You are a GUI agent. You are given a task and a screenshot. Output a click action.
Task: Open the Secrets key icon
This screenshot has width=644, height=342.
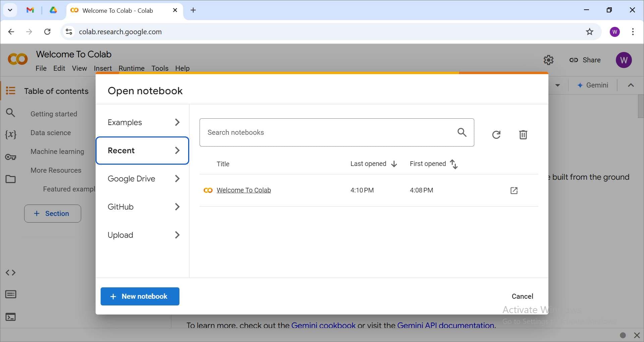(11, 157)
